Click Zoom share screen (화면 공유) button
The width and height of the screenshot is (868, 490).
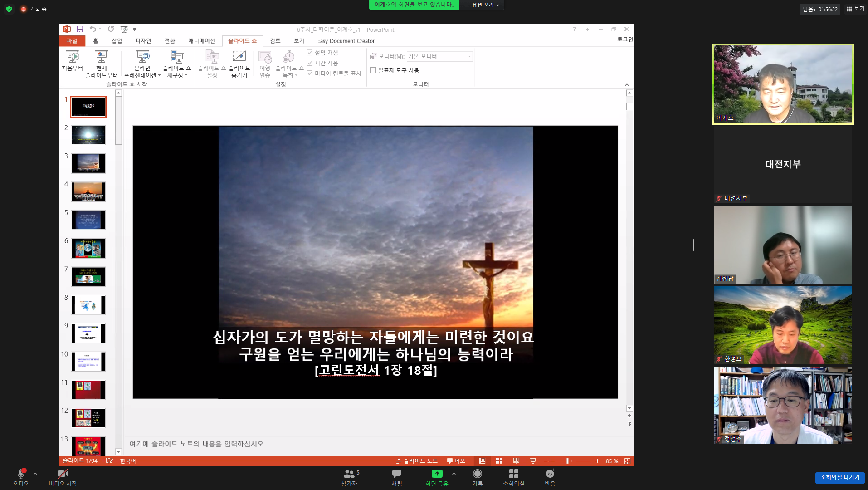click(437, 478)
